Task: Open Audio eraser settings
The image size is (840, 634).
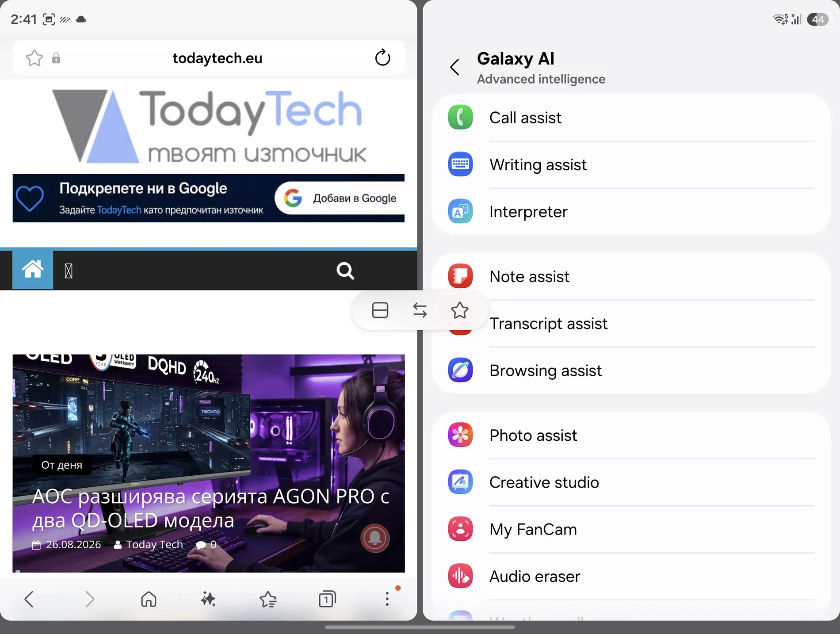Action: click(x=631, y=576)
